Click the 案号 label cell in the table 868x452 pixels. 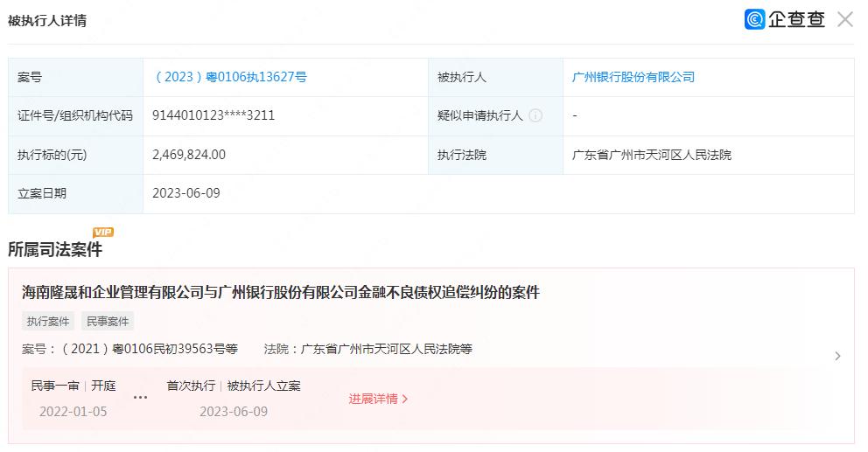76,78
